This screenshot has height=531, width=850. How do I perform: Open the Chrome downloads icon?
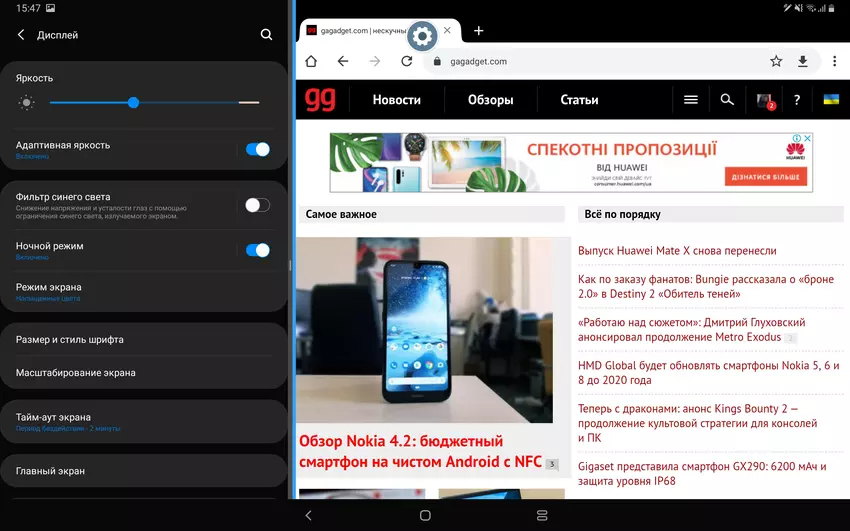[x=802, y=61]
